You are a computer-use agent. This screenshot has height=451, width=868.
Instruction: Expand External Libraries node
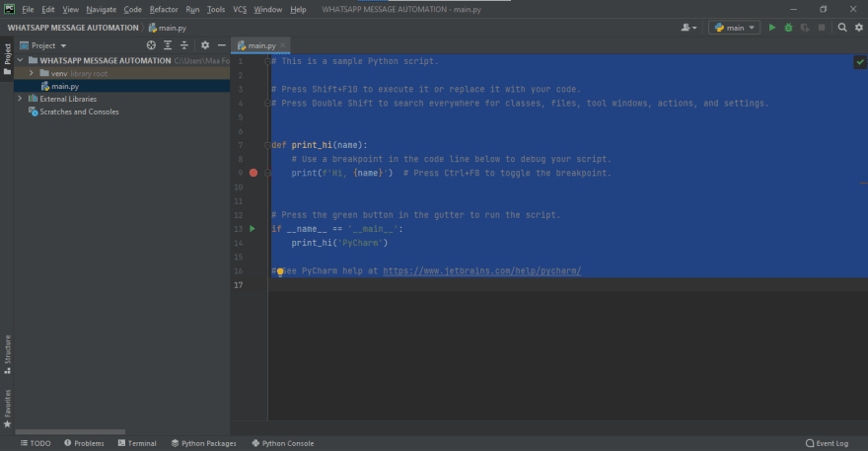coord(20,98)
